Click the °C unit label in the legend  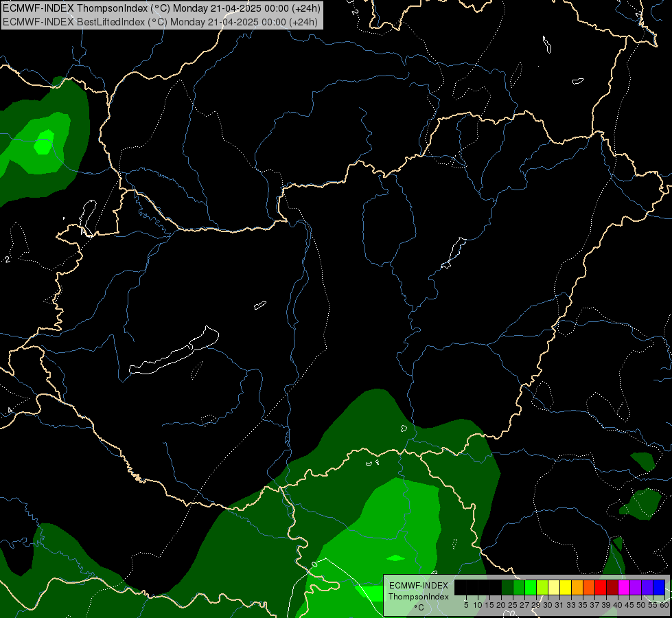[419, 607]
